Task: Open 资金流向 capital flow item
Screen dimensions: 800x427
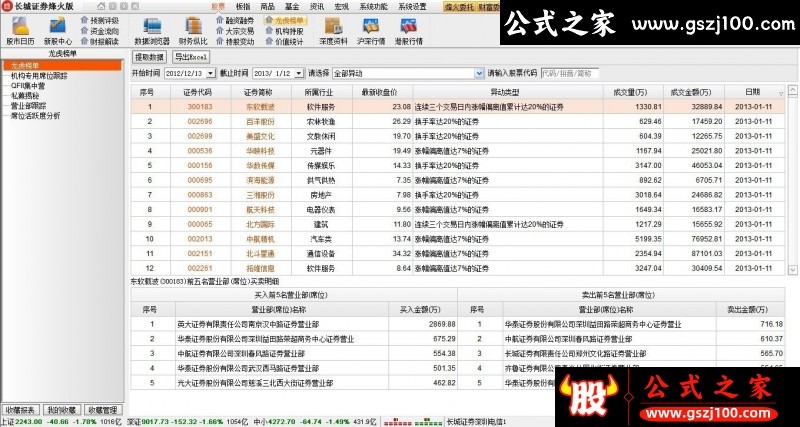Action: 100,31
